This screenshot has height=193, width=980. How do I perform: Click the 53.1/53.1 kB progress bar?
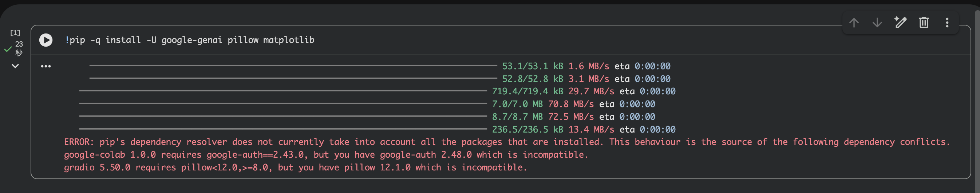coord(293,66)
